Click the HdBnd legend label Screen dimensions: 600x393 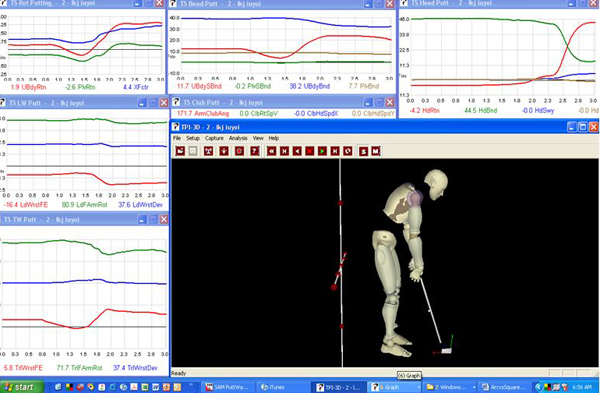click(x=481, y=111)
